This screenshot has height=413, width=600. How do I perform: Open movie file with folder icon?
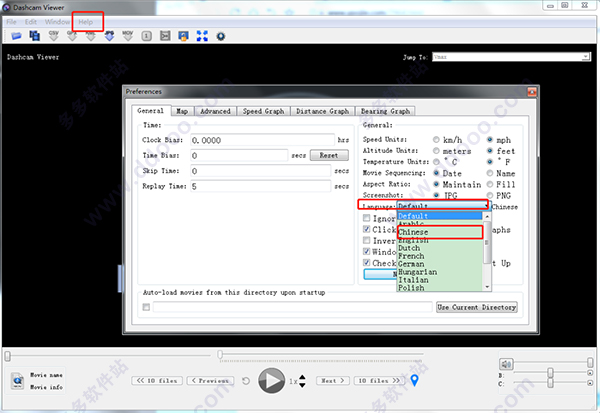coord(16,36)
